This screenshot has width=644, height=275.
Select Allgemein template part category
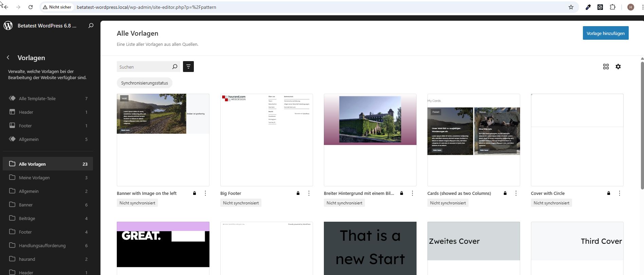point(48,139)
